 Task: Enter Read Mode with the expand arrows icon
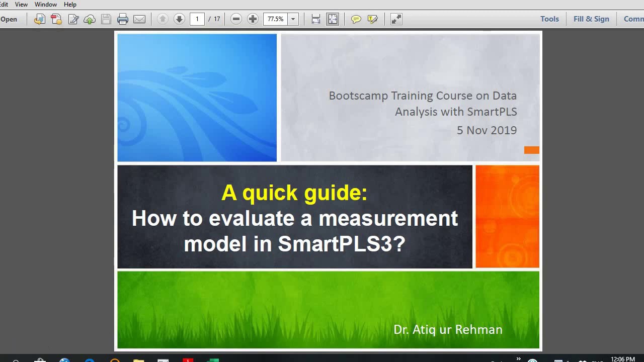pos(396,19)
